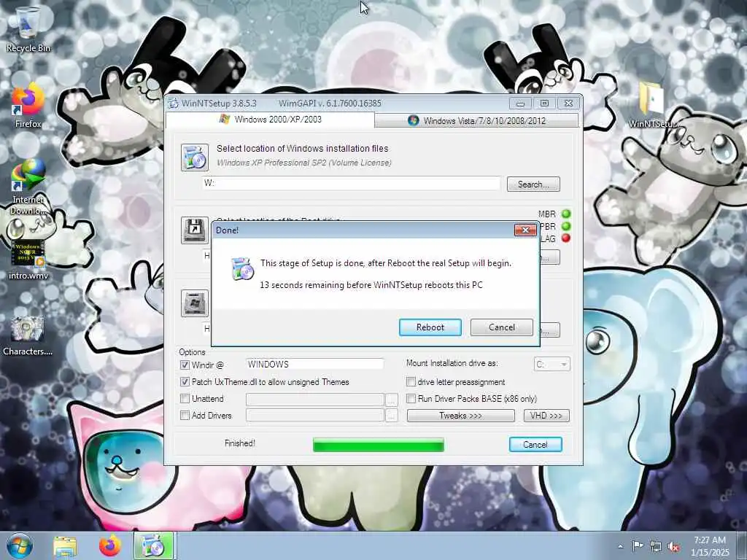This screenshot has width=747, height=560.
Task: Click Search for installation files
Action: click(533, 184)
